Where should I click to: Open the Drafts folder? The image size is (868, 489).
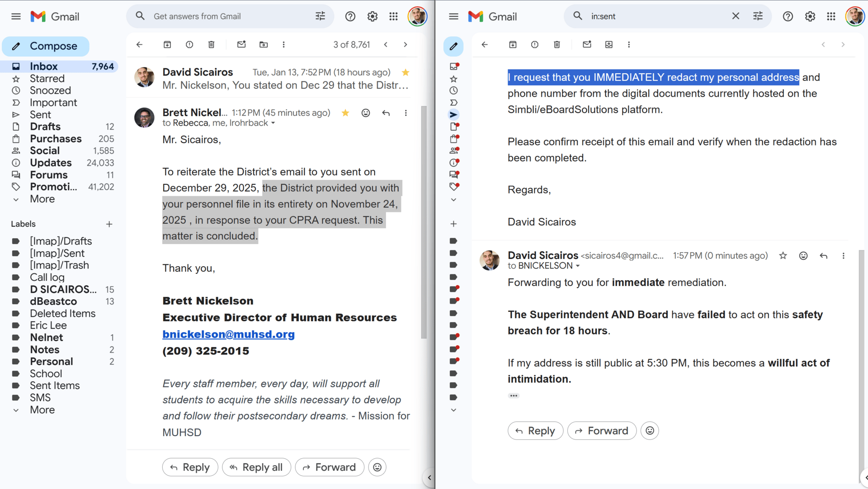(x=45, y=127)
